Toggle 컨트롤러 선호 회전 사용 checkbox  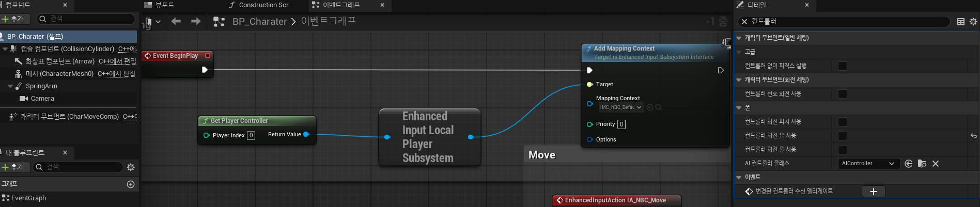(x=843, y=94)
